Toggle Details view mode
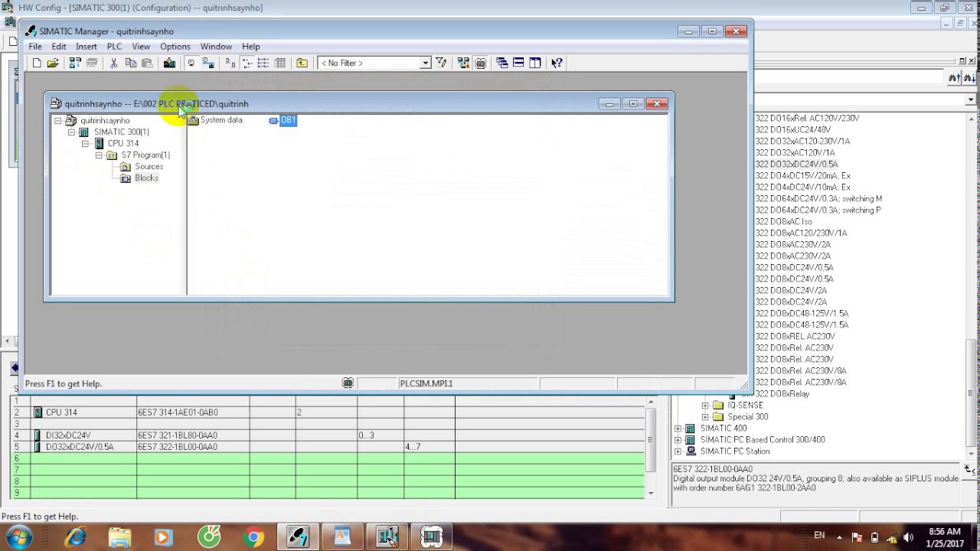The width and height of the screenshot is (980, 551). point(280,63)
